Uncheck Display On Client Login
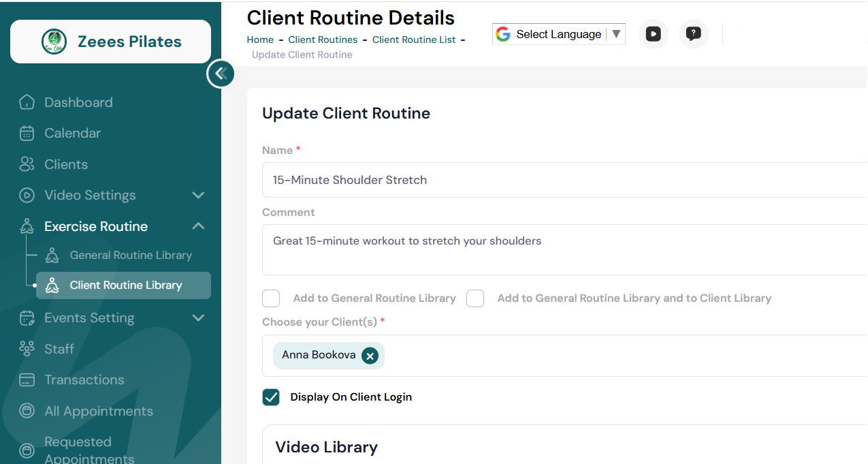 tap(271, 397)
